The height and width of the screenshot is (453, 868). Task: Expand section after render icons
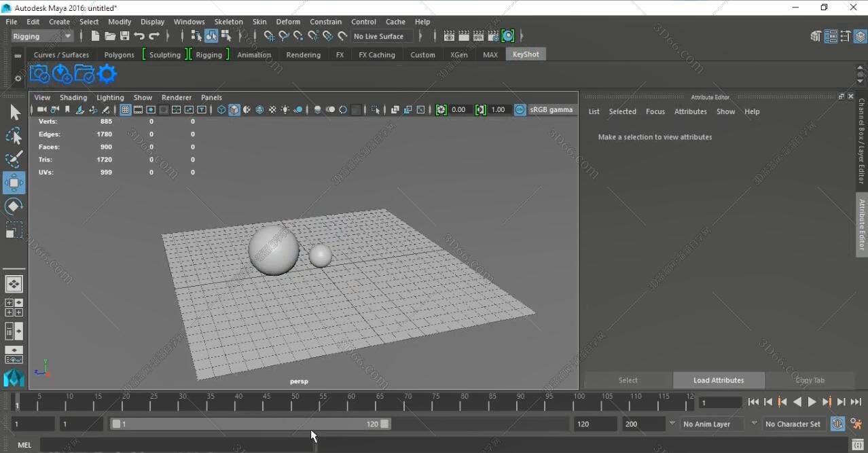point(522,36)
